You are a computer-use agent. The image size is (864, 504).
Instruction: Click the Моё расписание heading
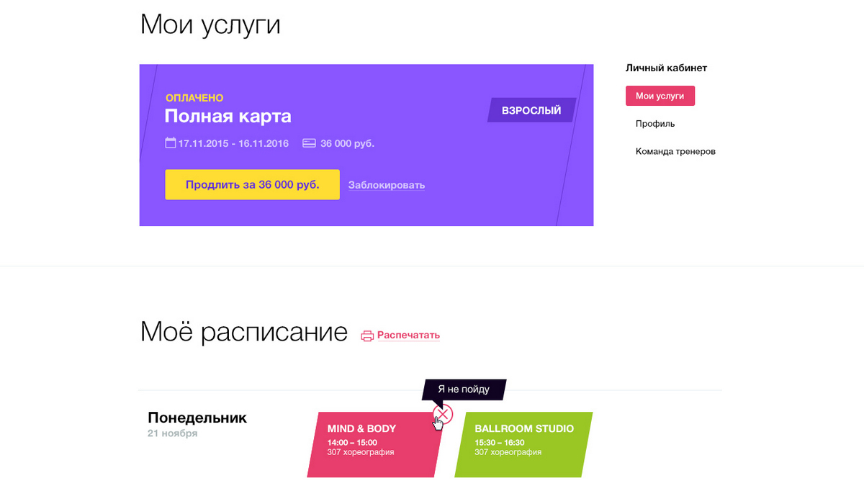(243, 333)
